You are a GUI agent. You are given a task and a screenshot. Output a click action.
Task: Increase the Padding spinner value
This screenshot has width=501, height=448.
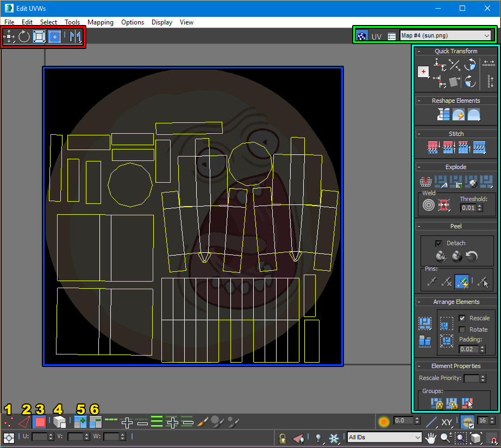(x=483, y=347)
